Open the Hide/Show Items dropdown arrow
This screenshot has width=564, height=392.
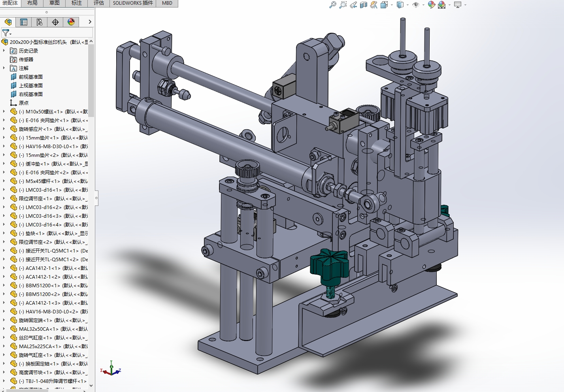[423, 5]
